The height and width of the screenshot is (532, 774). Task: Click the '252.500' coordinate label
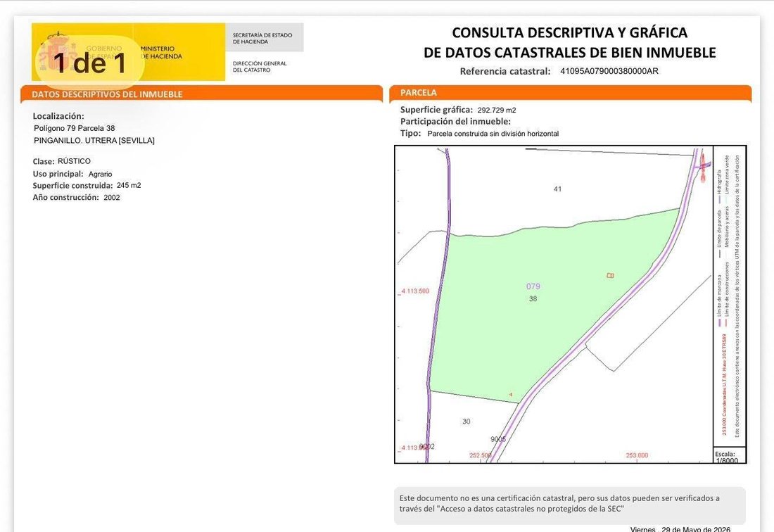pyautogui.click(x=481, y=455)
